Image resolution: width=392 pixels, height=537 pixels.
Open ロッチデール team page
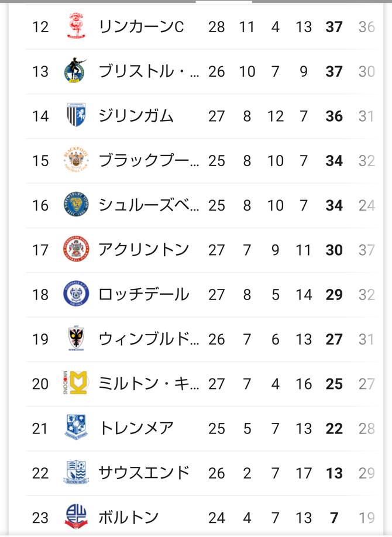pyautogui.click(x=143, y=294)
